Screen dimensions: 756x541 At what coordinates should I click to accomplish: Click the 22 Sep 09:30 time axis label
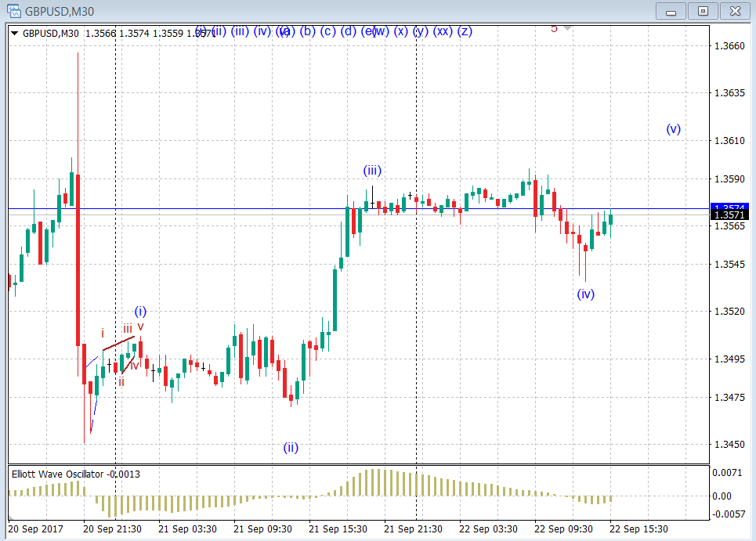(x=563, y=529)
